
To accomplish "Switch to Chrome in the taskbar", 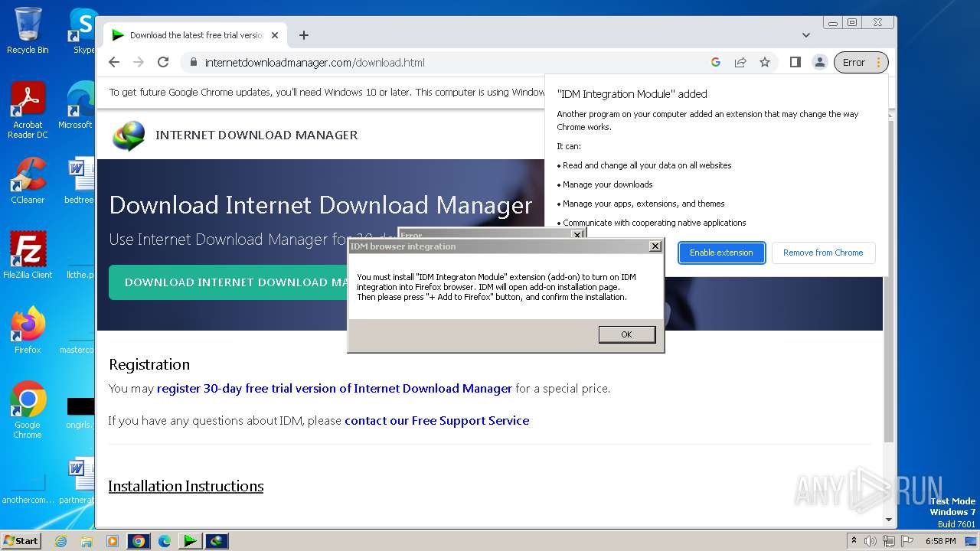I will pos(139,541).
